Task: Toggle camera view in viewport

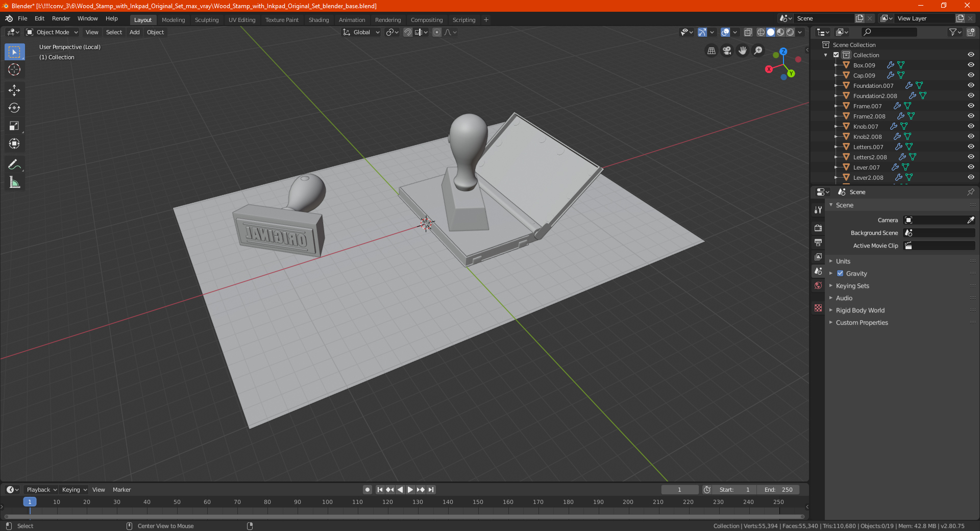Action: 727,51
